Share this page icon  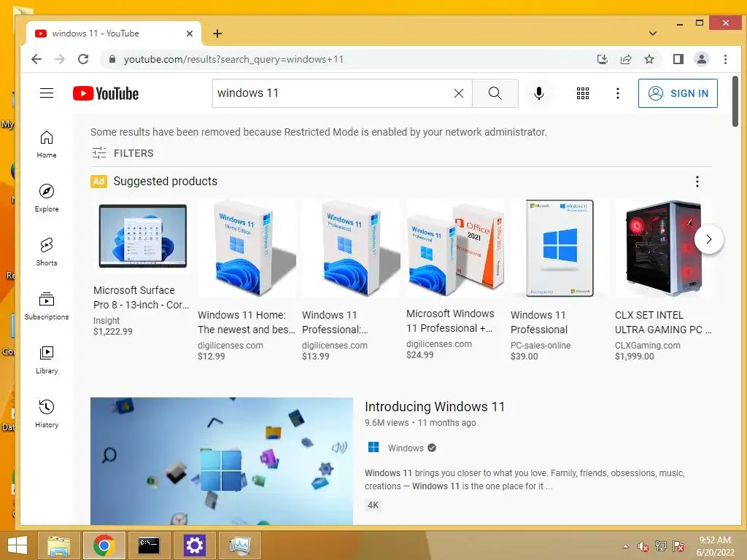coord(625,59)
